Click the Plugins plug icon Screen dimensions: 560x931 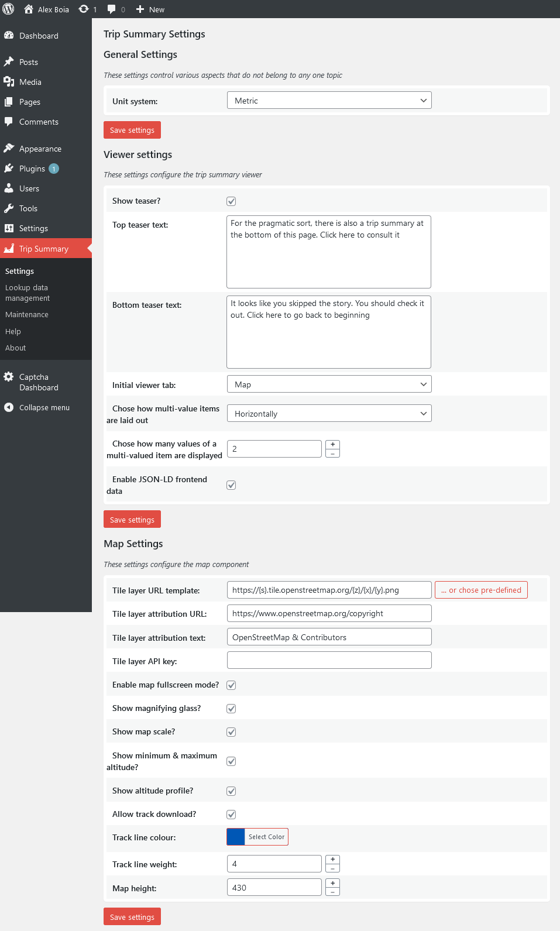(9, 168)
